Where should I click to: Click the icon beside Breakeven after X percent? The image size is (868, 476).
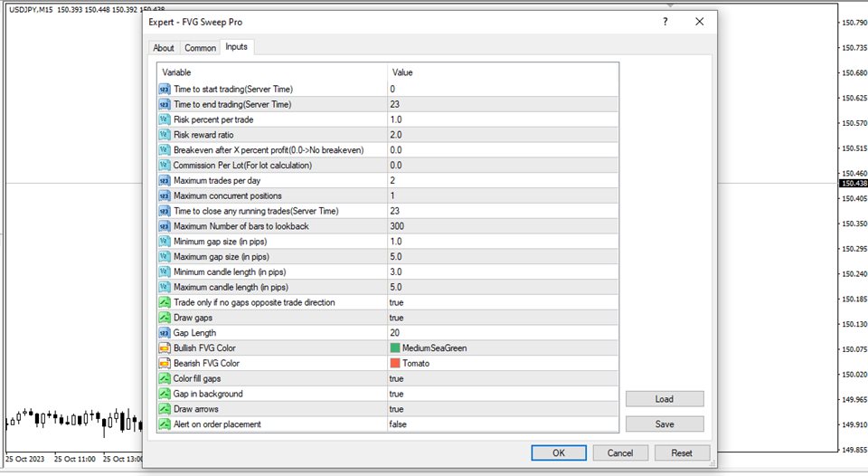(x=165, y=150)
